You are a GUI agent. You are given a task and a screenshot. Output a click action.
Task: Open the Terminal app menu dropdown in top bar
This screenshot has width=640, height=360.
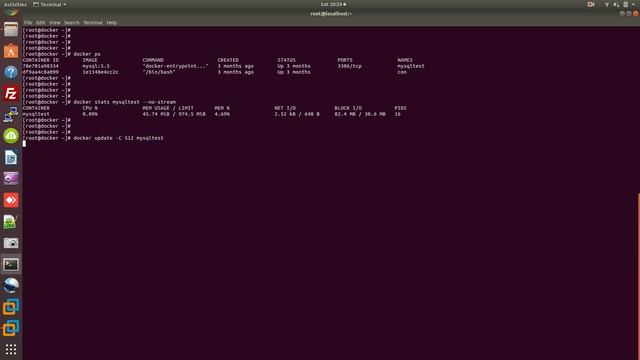click(x=49, y=4)
